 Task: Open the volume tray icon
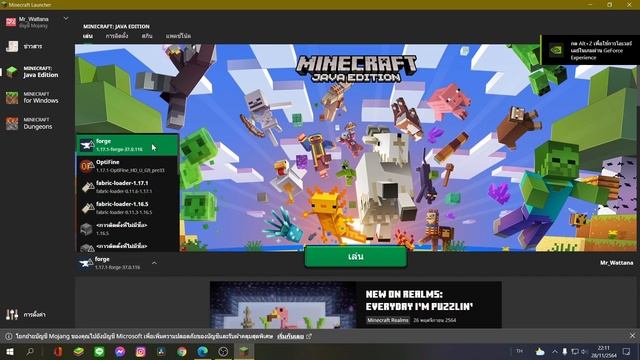pos(584,351)
